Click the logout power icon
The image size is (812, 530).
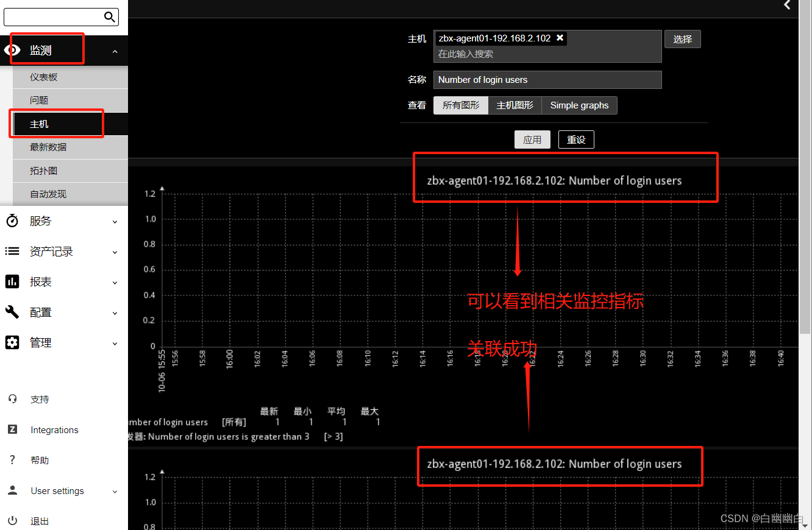pyautogui.click(x=12, y=521)
